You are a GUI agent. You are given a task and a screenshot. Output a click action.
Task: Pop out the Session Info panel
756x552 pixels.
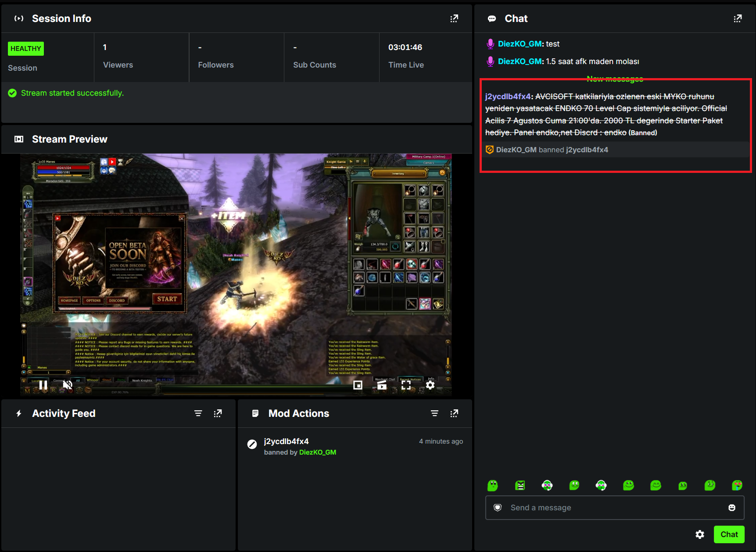point(454,18)
